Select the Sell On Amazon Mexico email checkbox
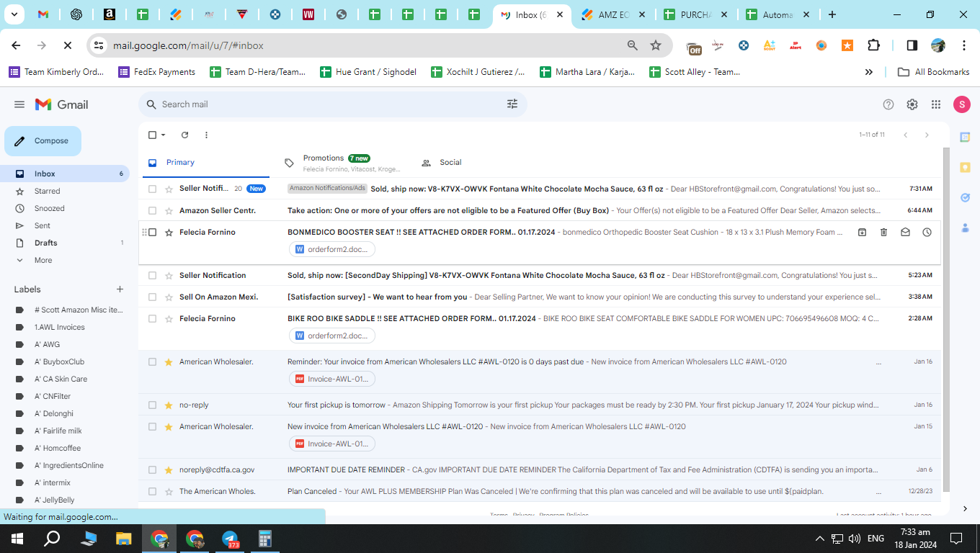 coord(152,297)
